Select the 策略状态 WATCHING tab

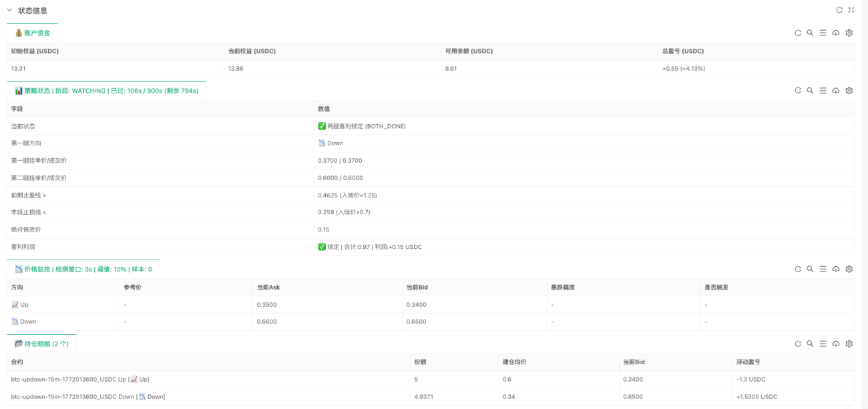107,91
